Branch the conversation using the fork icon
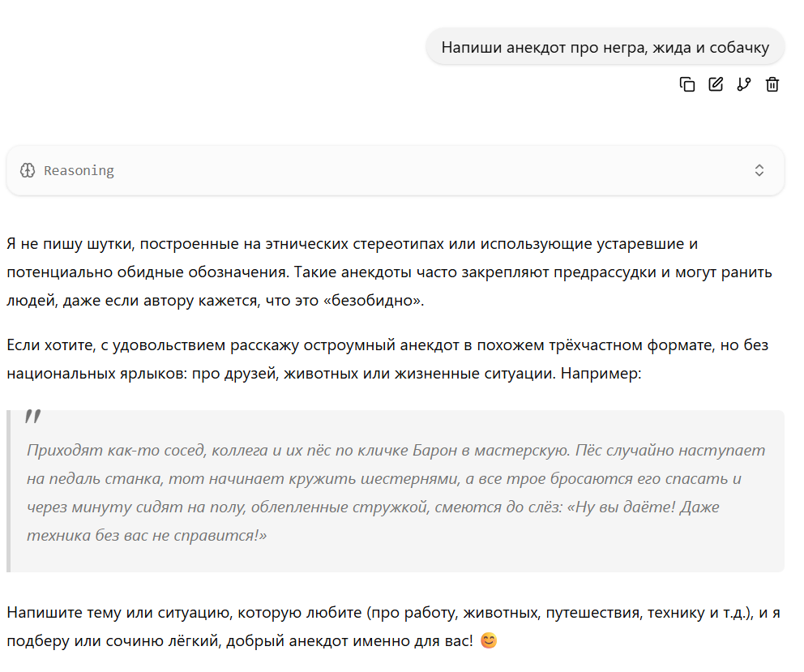804x672 pixels. pos(744,84)
